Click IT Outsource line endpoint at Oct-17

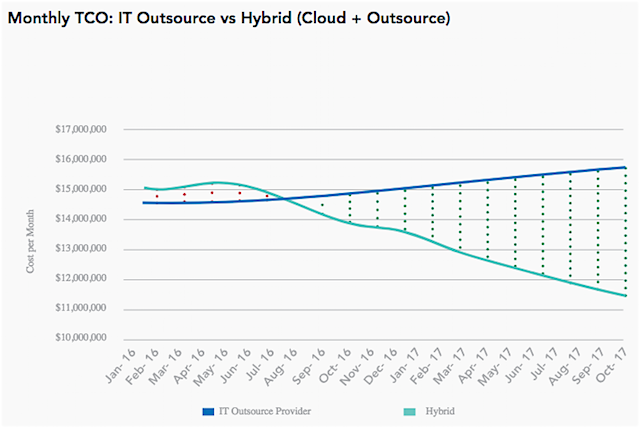(626, 167)
